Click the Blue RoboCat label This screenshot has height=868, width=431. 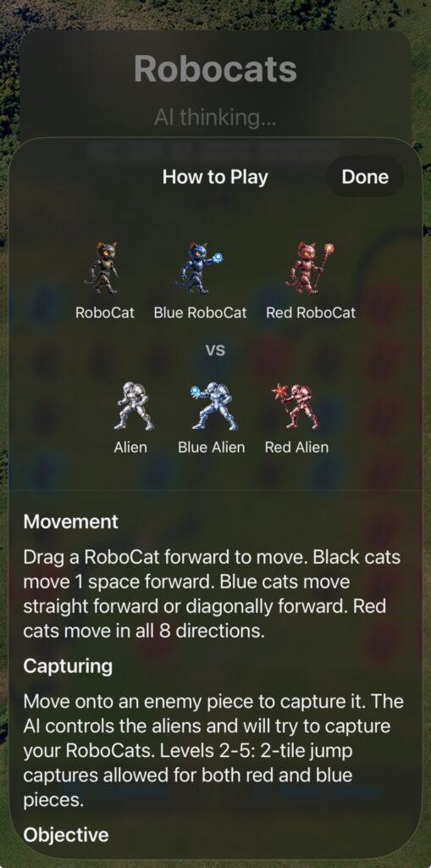click(201, 313)
